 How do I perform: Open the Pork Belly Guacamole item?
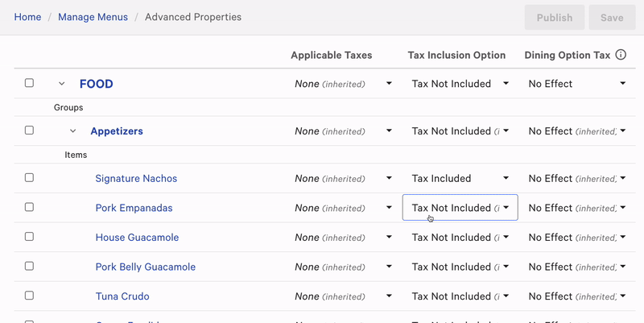click(x=145, y=267)
